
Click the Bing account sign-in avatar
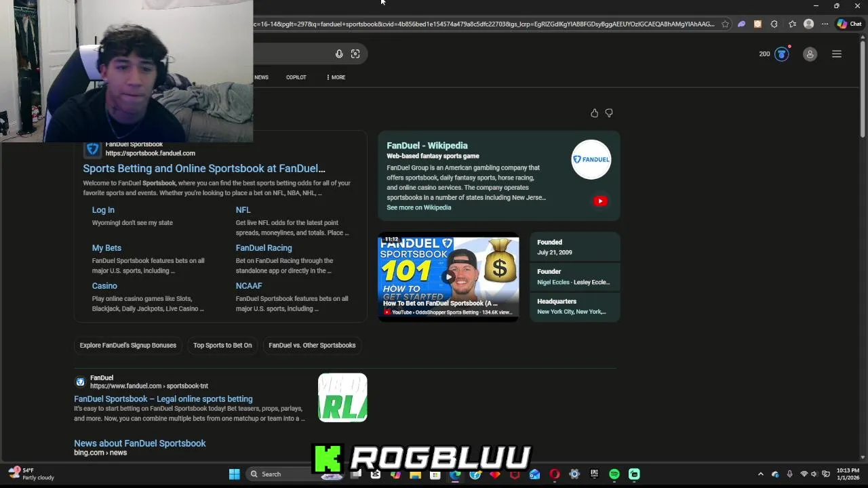(810, 54)
